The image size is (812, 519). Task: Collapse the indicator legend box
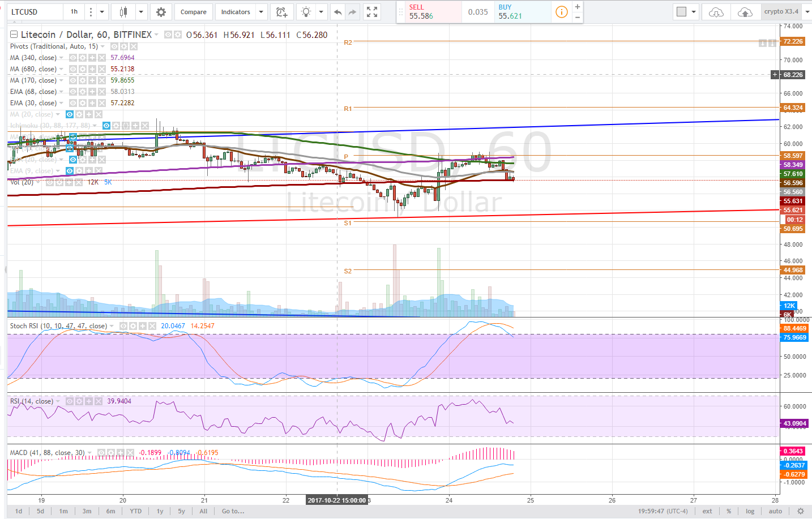[14, 35]
